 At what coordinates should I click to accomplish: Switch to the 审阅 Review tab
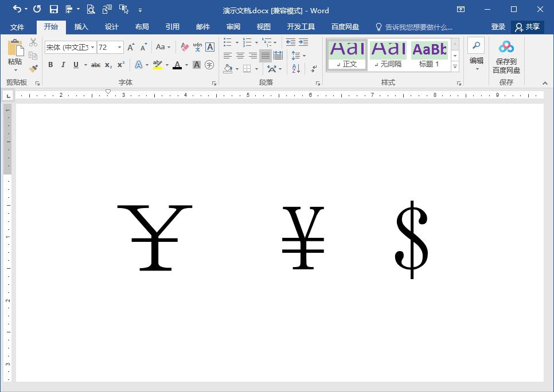pos(233,27)
